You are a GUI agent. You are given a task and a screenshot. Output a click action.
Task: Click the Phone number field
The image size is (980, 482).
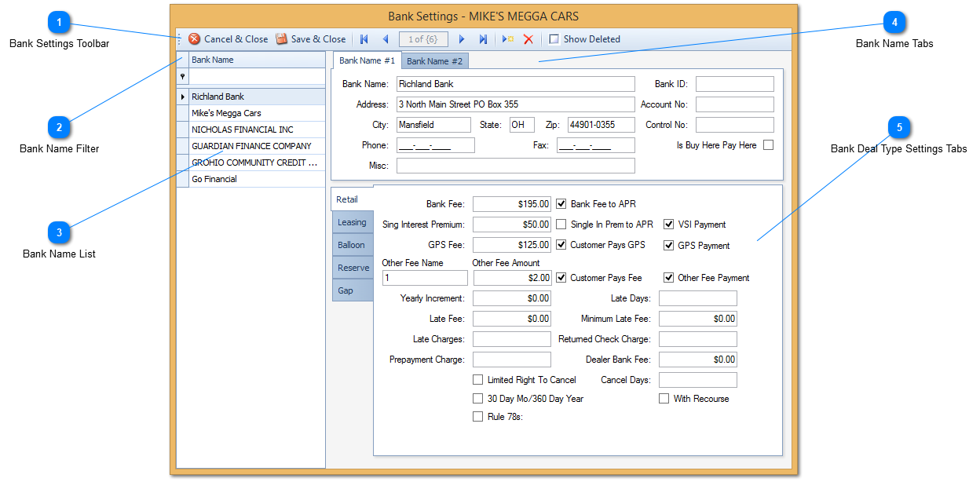click(x=436, y=145)
